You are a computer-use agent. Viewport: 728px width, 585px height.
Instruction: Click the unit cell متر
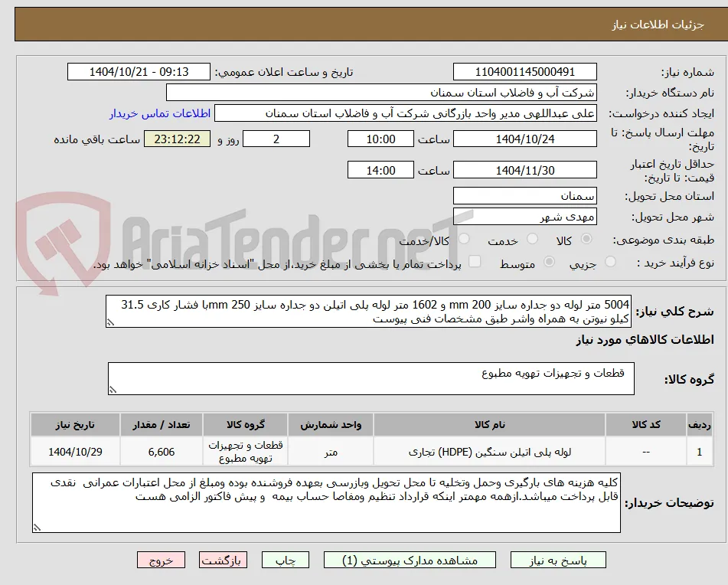[331, 452]
